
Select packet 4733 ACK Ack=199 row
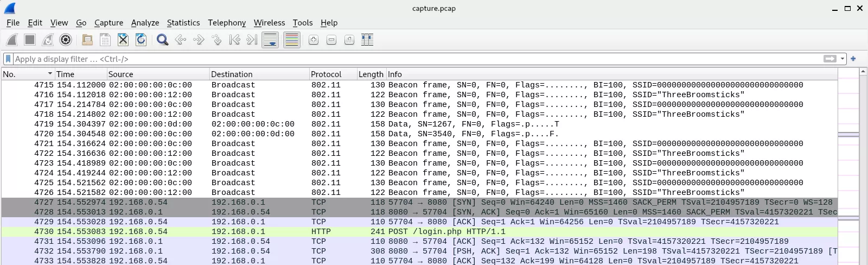point(419,261)
